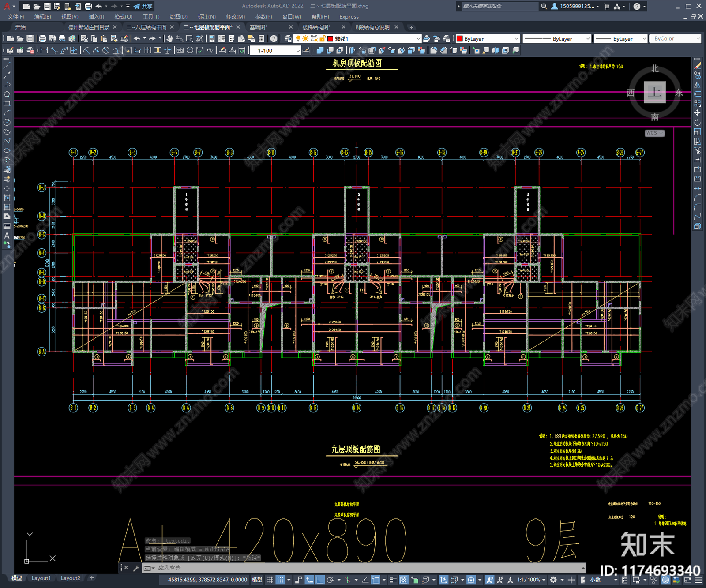Select the Rectangle drawing tool

[7, 104]
